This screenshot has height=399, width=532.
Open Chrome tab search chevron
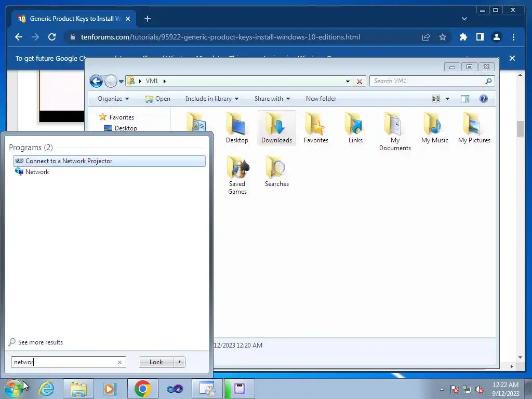click(x=464, y=19)
